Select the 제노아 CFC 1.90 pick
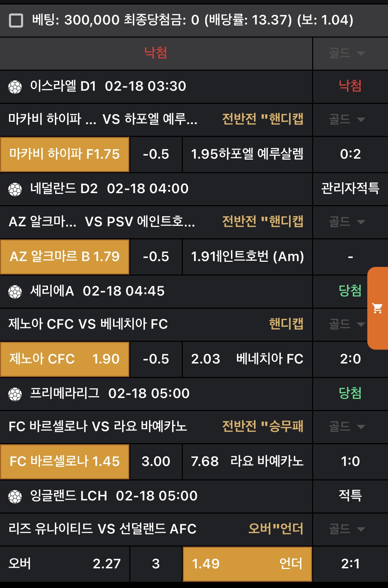Viewport: 388px width, 588px height. pos(65,359)
